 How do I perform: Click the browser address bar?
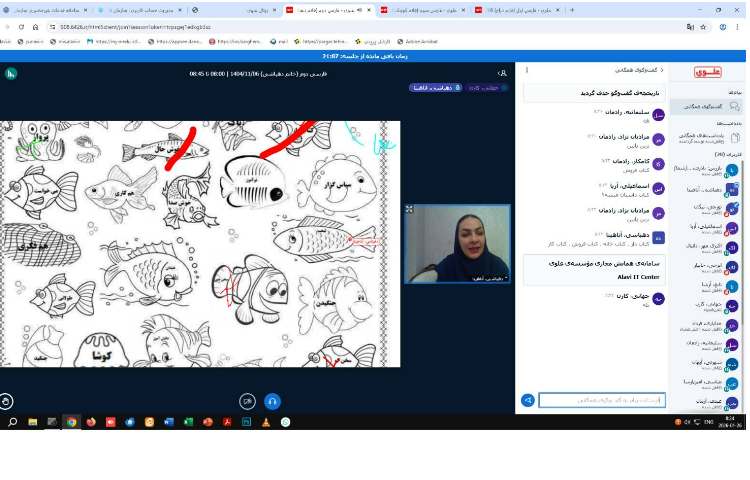[x=364, y=27]
